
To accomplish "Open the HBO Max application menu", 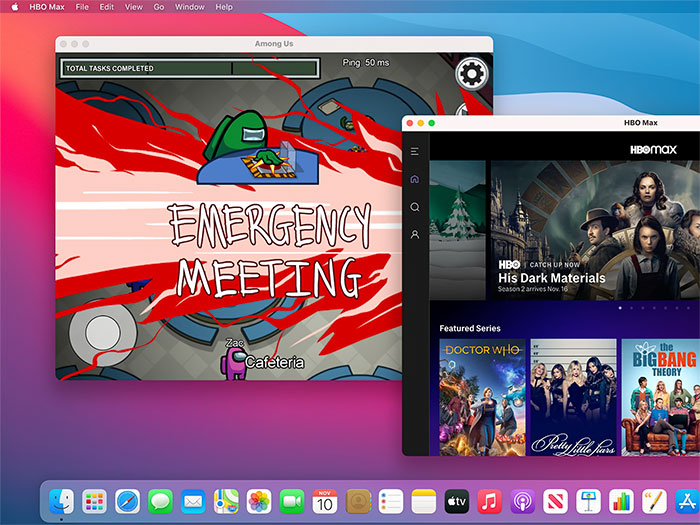I will click(x=47, y=7).
